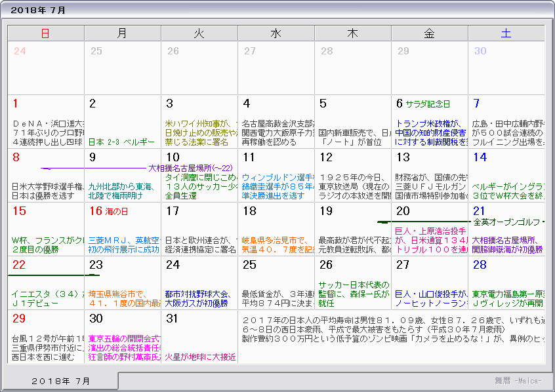This screenshot has width=555, height=392.
Task: Click the 日米大学野球選手権 entry on day 8
Action: pyautogui.click(x=48, y=191)
